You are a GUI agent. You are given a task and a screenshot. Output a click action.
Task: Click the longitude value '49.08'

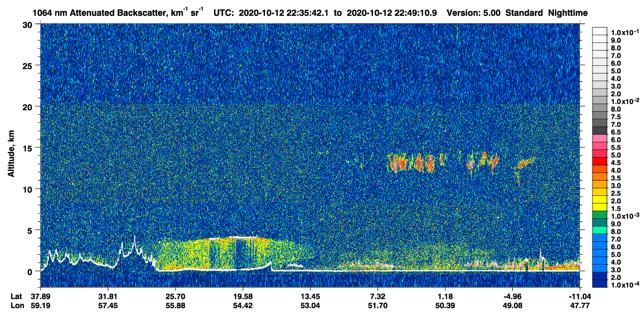[512, 305]
